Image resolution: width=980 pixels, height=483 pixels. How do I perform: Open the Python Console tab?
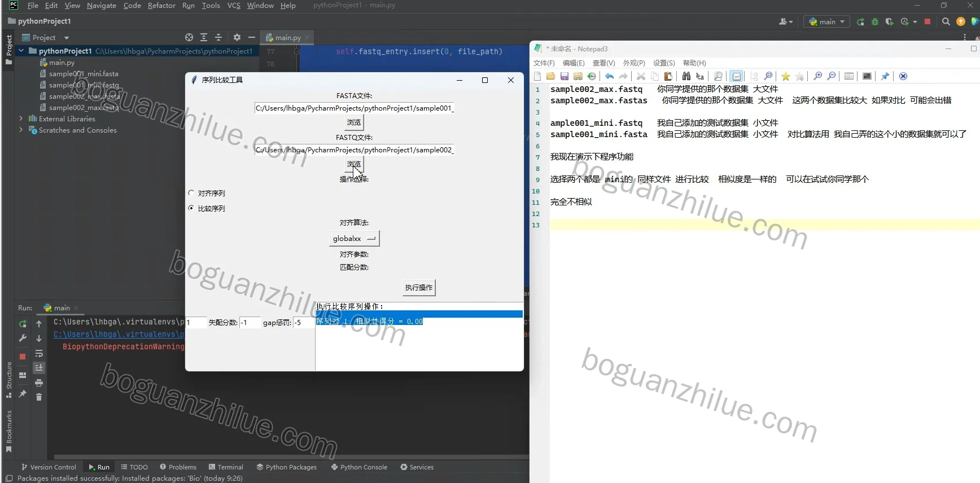click(x=359, y=467)
